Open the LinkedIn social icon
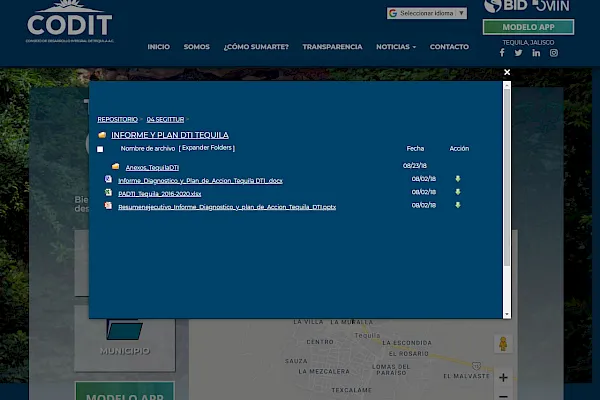This screenshot has height=400, width=600. (x=536, y=53)
